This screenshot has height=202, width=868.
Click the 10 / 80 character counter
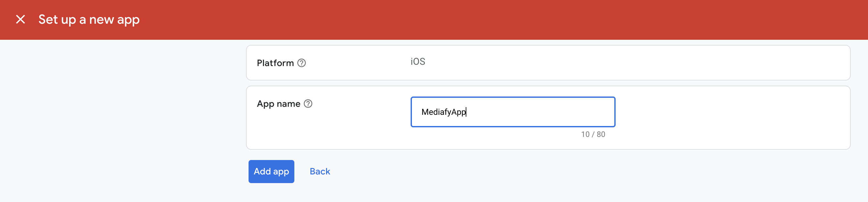(593, 134)
